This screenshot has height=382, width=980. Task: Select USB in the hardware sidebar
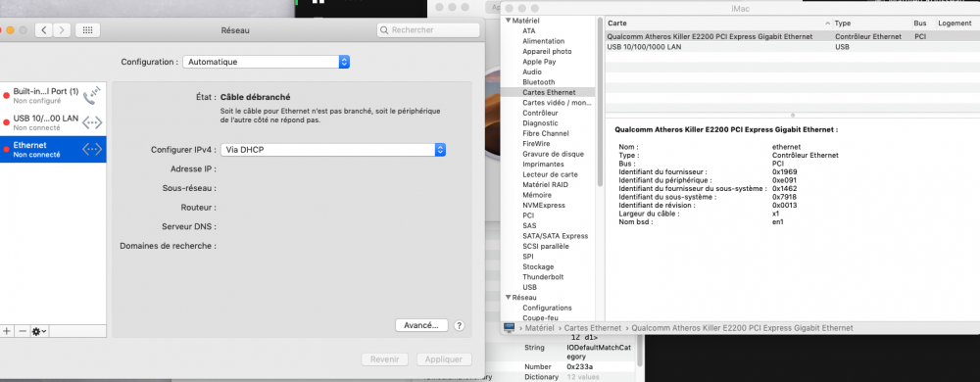pyautogui.click(x=529, y=287)
